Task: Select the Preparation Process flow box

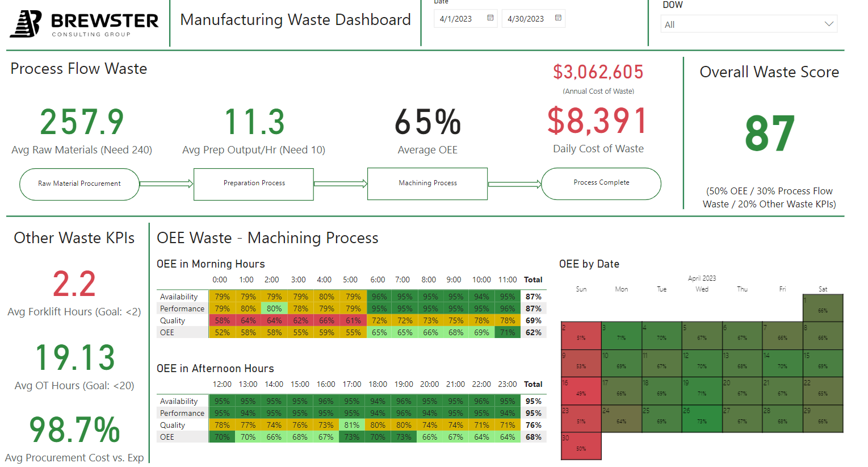Action: point(253,184)
